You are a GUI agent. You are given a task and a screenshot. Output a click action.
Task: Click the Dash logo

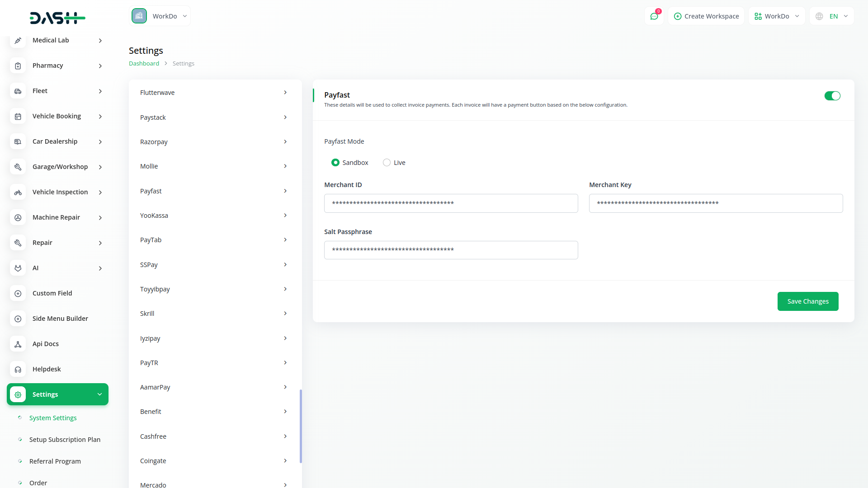pos(57,18)
